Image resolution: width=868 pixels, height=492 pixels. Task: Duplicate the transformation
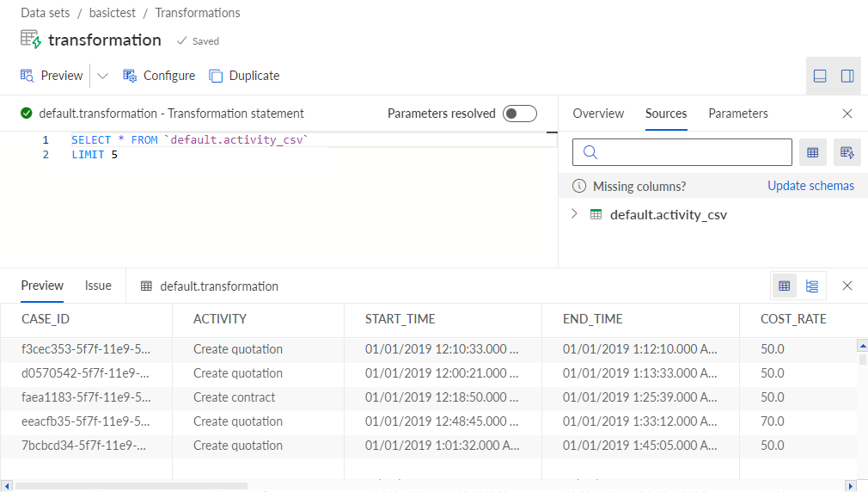point(244,76)
